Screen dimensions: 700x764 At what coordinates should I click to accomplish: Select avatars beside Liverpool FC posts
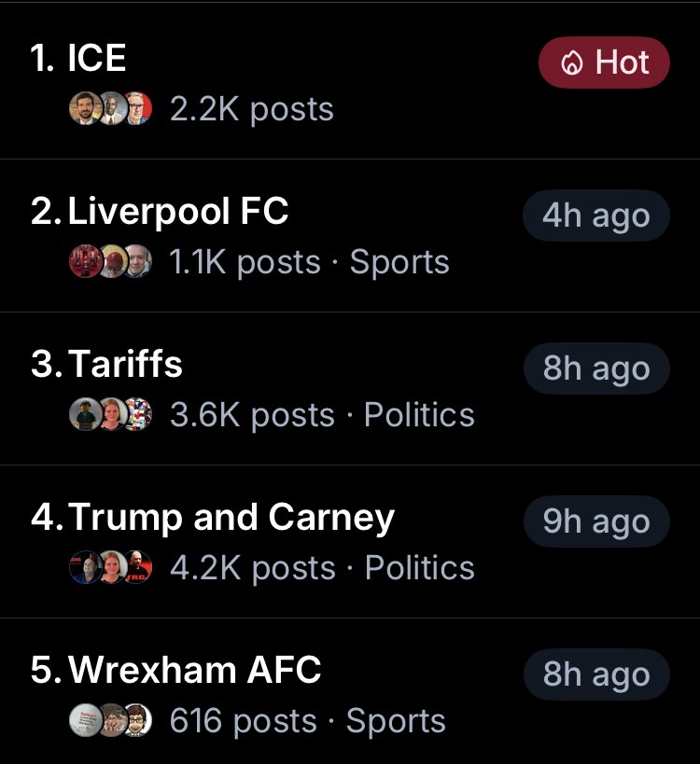coord(110,262)
